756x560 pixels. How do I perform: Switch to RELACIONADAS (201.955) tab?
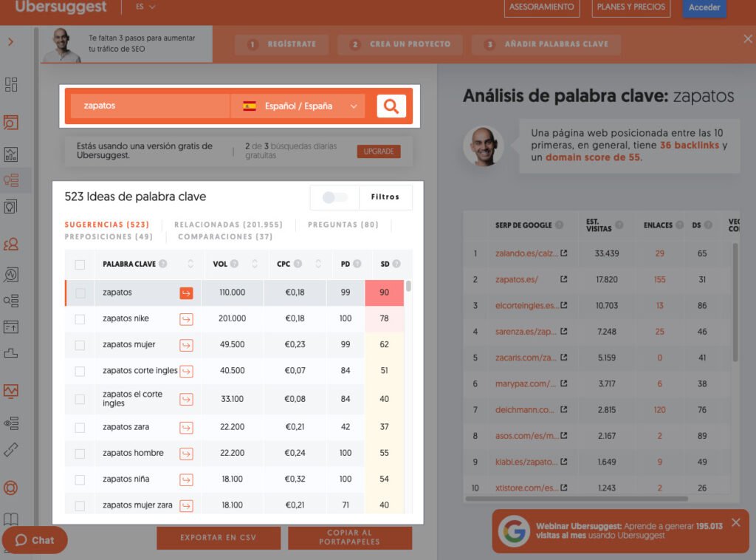[x=229, y=225]
